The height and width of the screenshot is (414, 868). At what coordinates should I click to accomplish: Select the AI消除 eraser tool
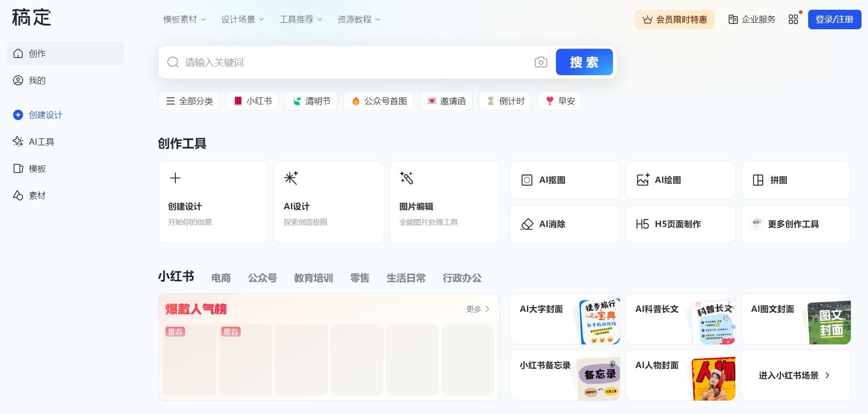(564, 224)
